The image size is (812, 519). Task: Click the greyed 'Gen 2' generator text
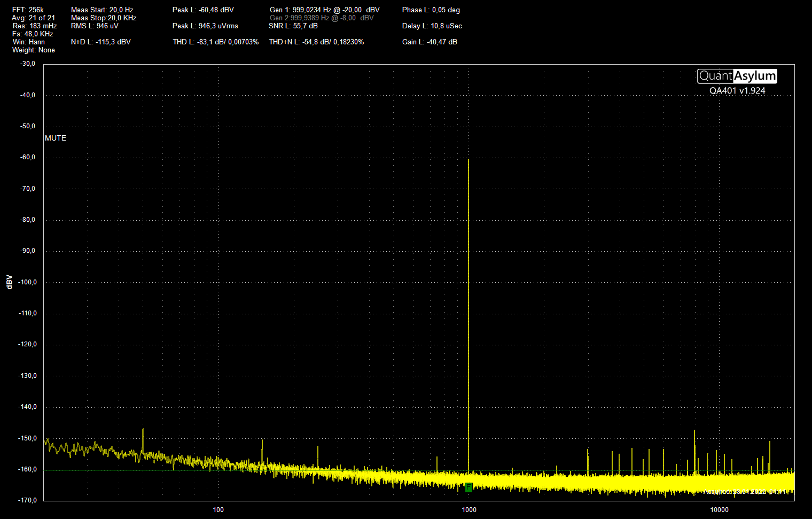coord(322,18)
